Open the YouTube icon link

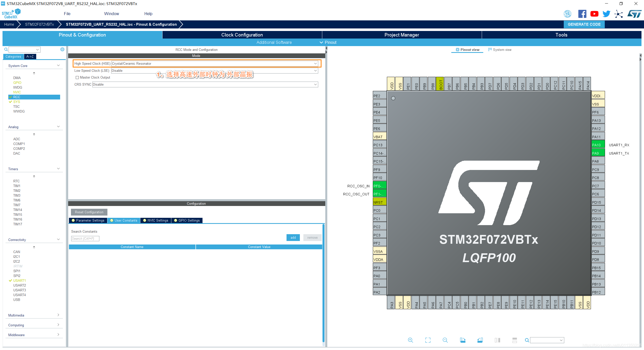click(x=594, y=14)
